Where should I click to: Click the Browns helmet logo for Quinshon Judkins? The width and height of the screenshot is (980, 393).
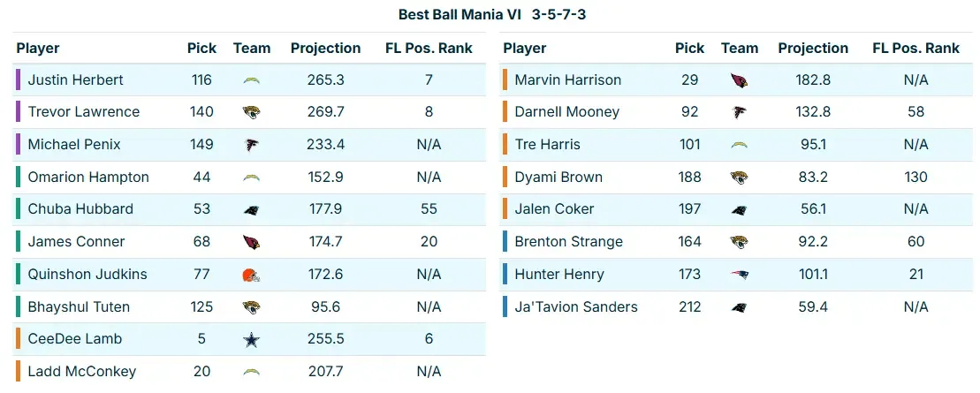click(252, 275)
